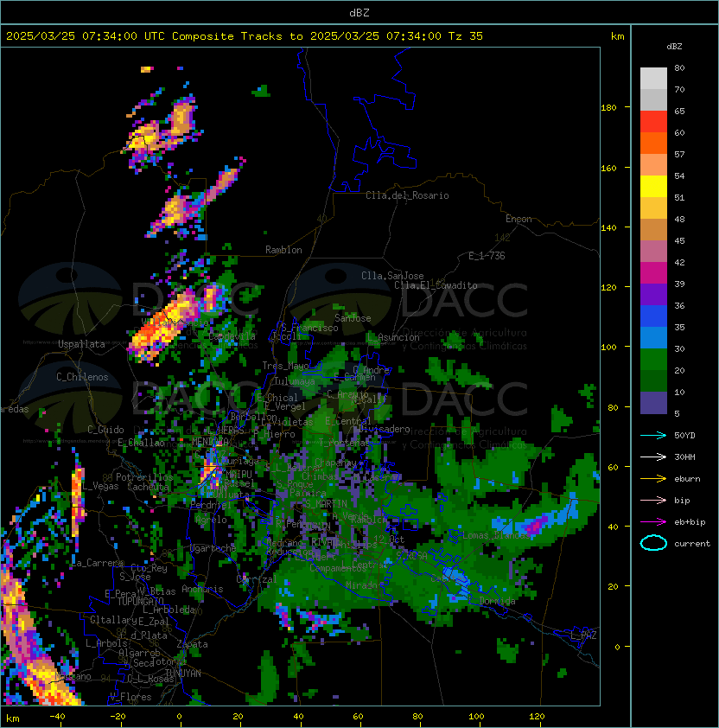
Task: Pick the light blue 30–35 dBZ swatch
Action: tap(653, 337)
